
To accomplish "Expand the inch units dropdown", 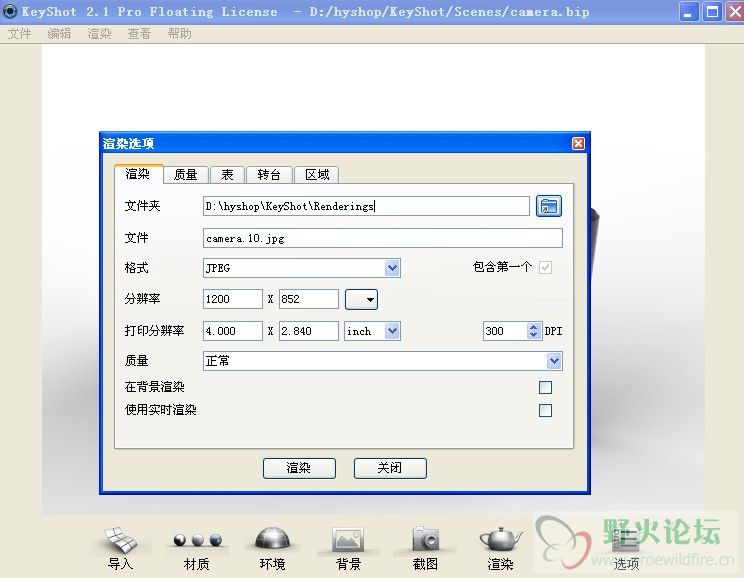I will (x=392, y=331).
